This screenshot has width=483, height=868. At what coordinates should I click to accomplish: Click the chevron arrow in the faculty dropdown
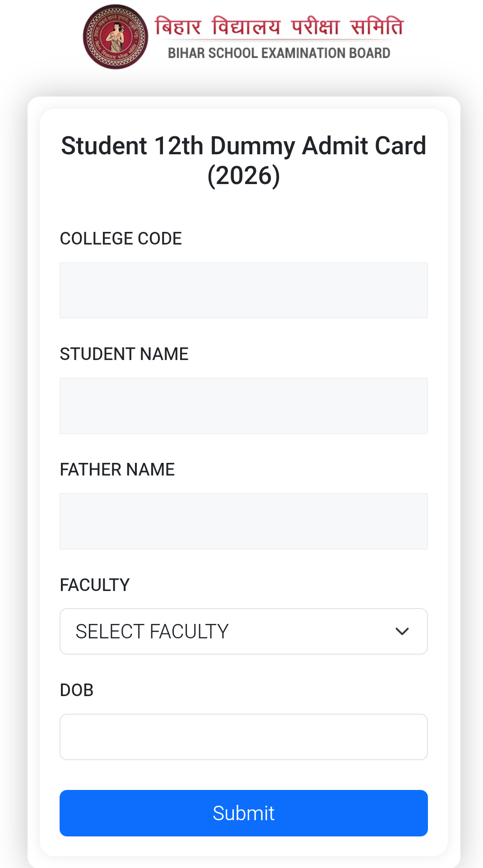coord(402,632)
